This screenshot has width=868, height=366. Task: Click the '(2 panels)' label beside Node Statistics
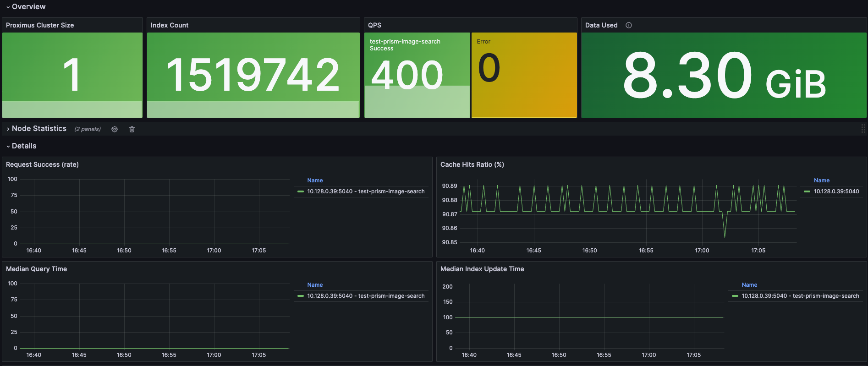pos(88,129)
